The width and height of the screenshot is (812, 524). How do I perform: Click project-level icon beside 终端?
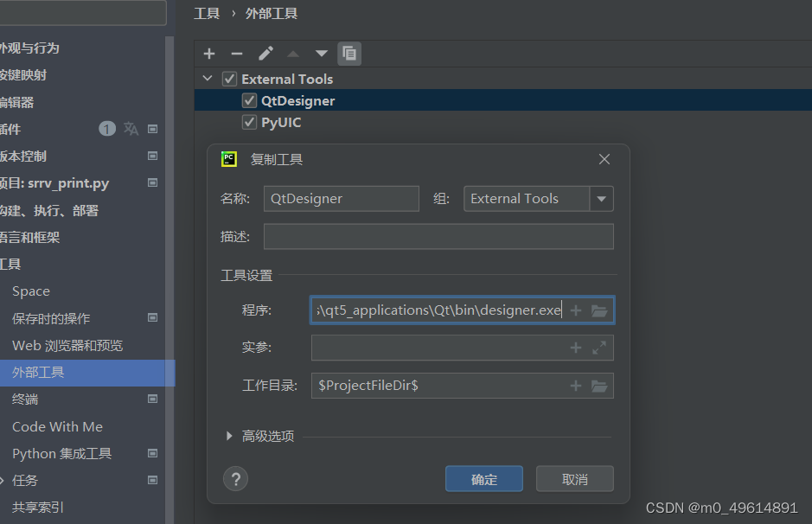pyautogui.click(x=153, y=399)
